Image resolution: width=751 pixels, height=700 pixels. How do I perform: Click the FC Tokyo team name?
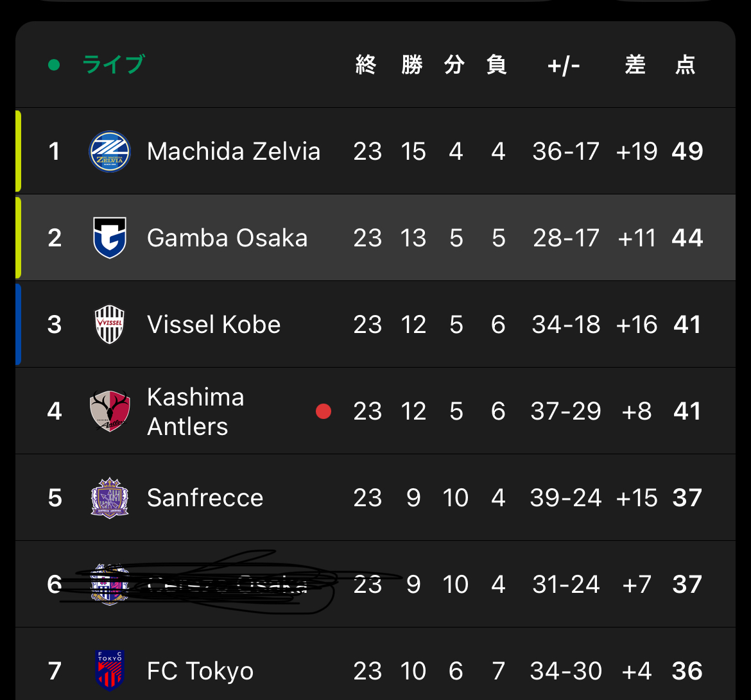pyautogui.click(x=200, y=670)
